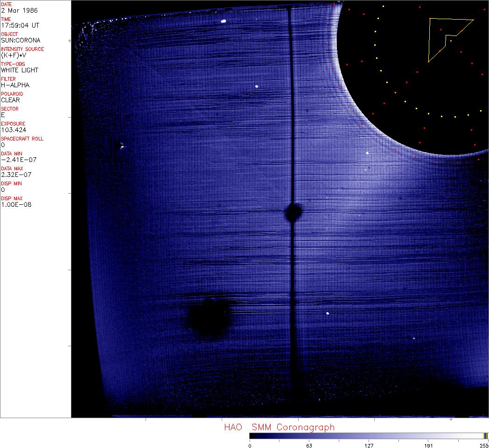
Task: Click the HAO SMM Coronagraph title
Action: click(279, 427)
